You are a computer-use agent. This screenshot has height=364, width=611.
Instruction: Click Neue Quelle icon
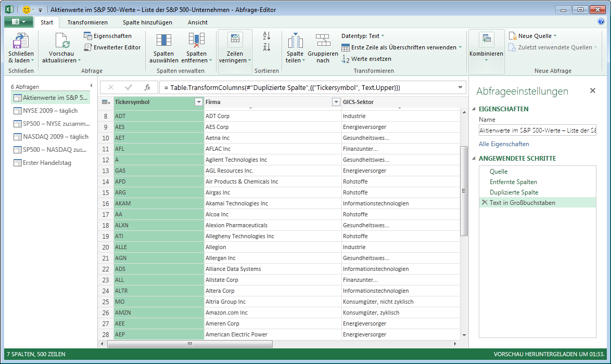pyautogui.click(x=513, y=36)
